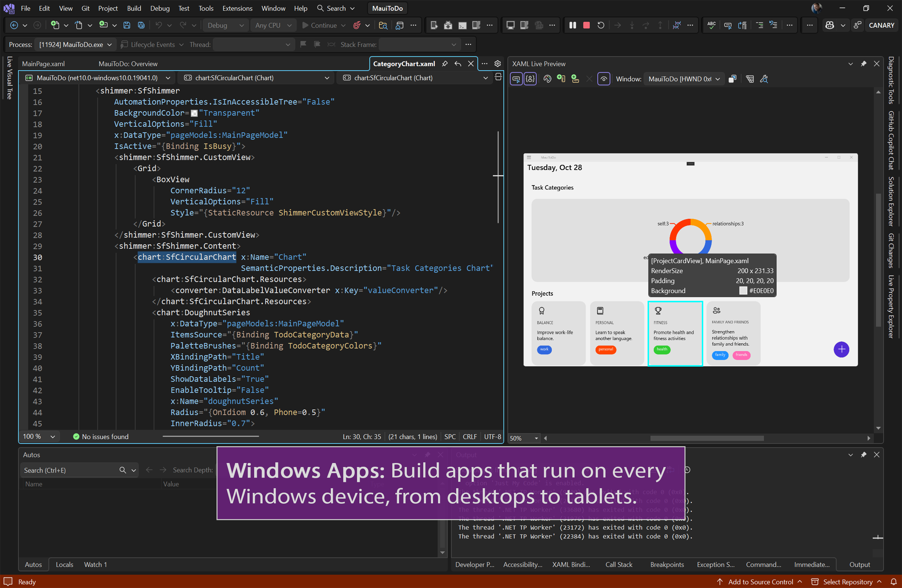Screen dimensions: 902x588
Task: Switch to the MainPage.xaml tab
Action: click(44, 64)
